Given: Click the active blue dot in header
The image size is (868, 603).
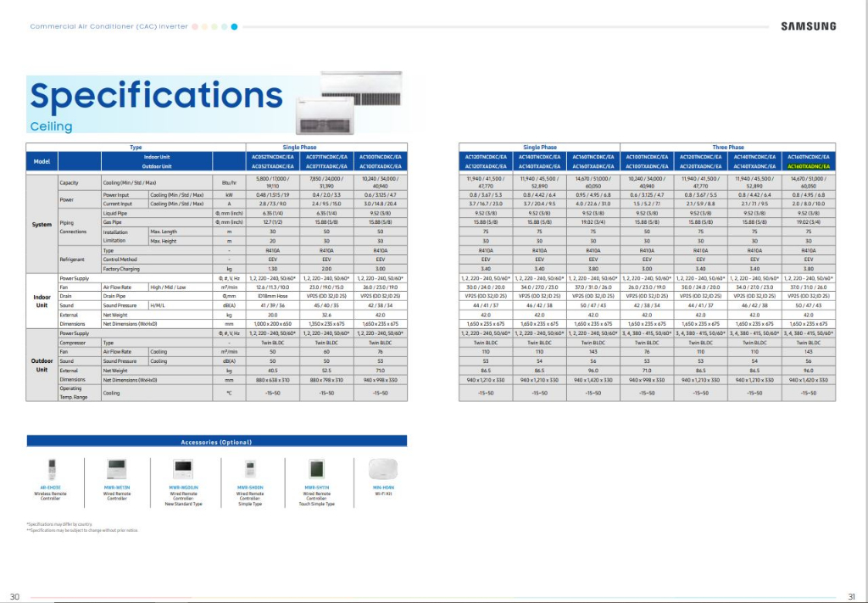Looking at the screenshot, I should 234,26.
